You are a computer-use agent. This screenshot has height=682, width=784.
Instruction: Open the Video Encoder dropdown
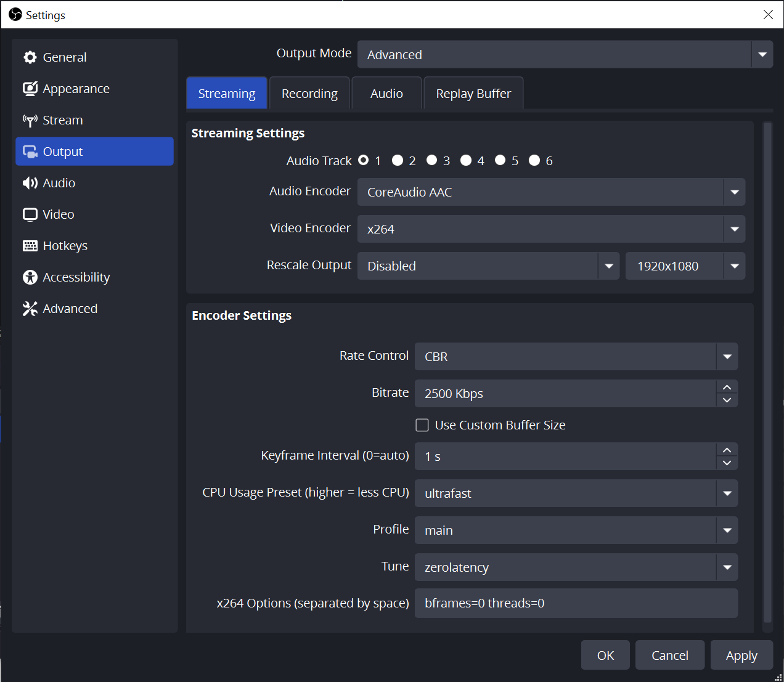tap(552, 229)
